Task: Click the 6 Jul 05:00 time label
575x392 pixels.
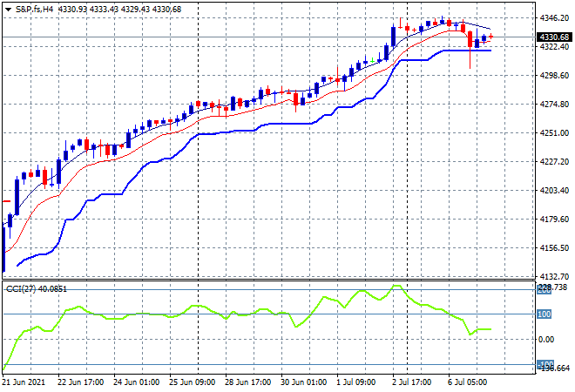Action: 468,382
